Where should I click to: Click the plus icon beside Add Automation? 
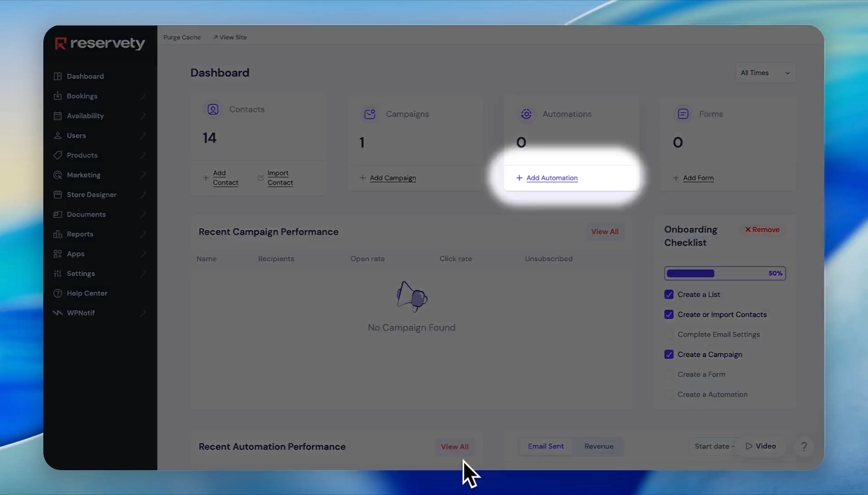(x=519, y=177)
